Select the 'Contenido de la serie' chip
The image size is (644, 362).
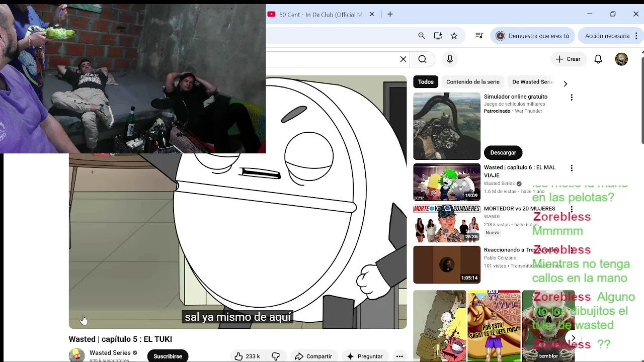473,82
